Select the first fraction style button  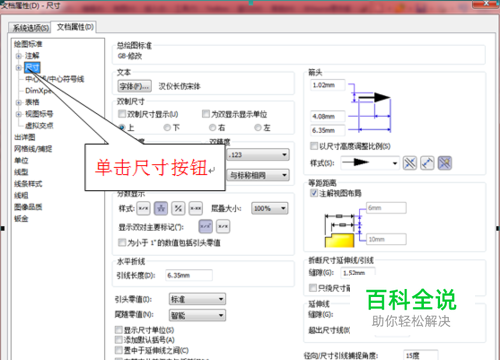(144, 208)
